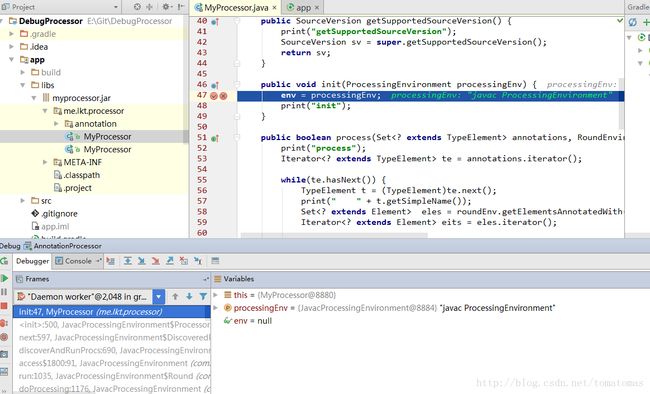This screenshot has width=650, height=394.
Task: Click the editor vertical scrollbar
Action: (621, 104)
